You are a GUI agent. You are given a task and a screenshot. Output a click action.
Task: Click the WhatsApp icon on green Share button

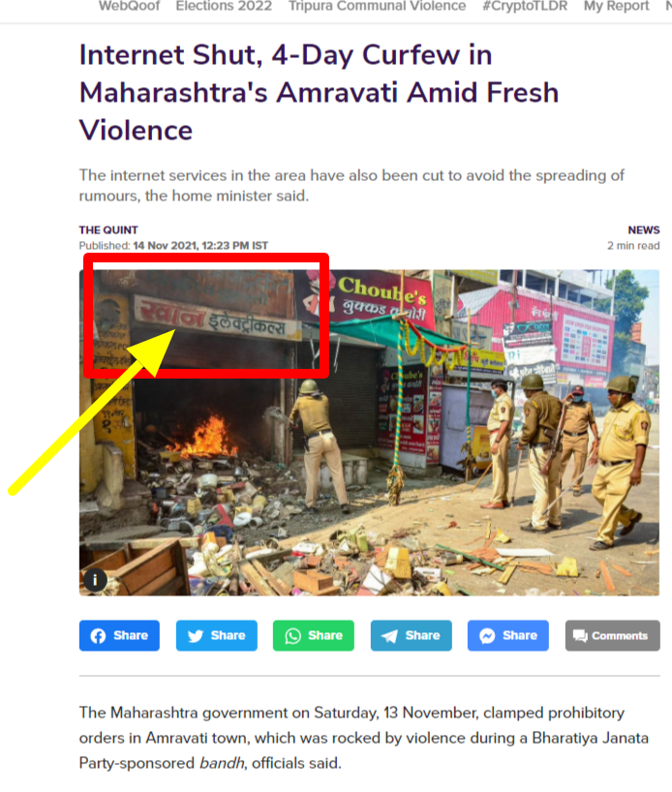coord(293,636)
